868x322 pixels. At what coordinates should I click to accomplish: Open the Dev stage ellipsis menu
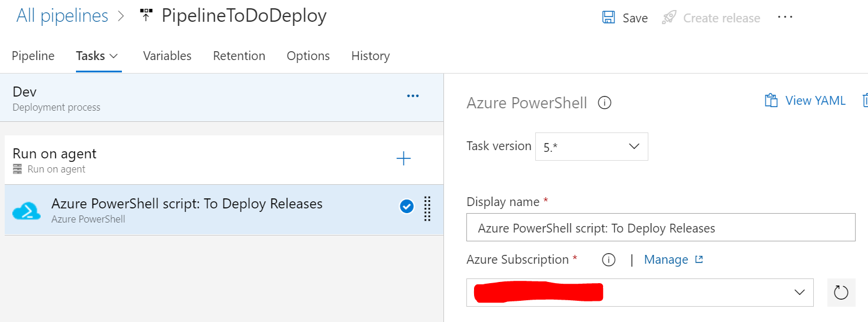click(413, 96)
